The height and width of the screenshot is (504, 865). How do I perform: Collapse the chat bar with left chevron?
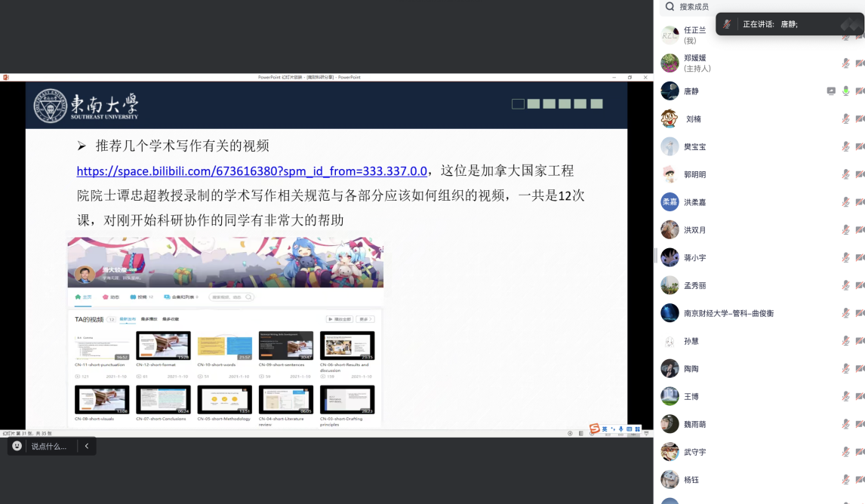(x=86, y=446)
